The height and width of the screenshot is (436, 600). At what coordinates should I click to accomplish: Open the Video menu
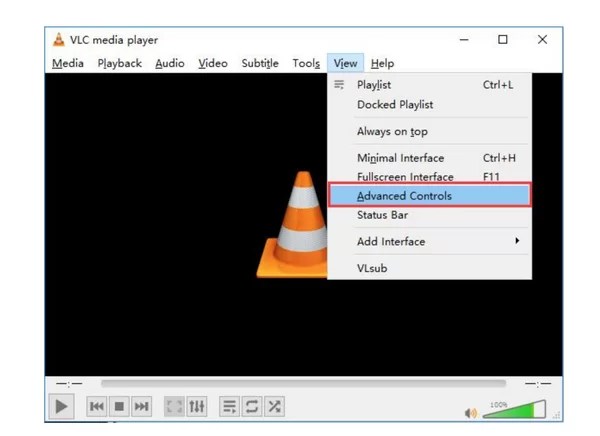pos(213,63)
